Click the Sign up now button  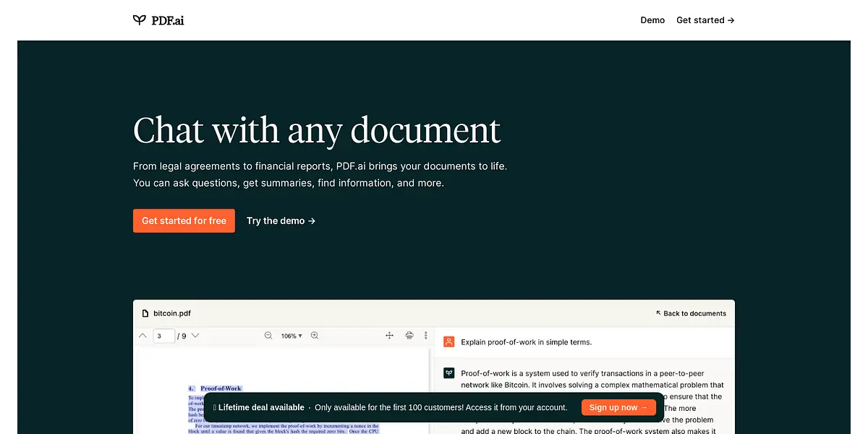pos(618,407)
